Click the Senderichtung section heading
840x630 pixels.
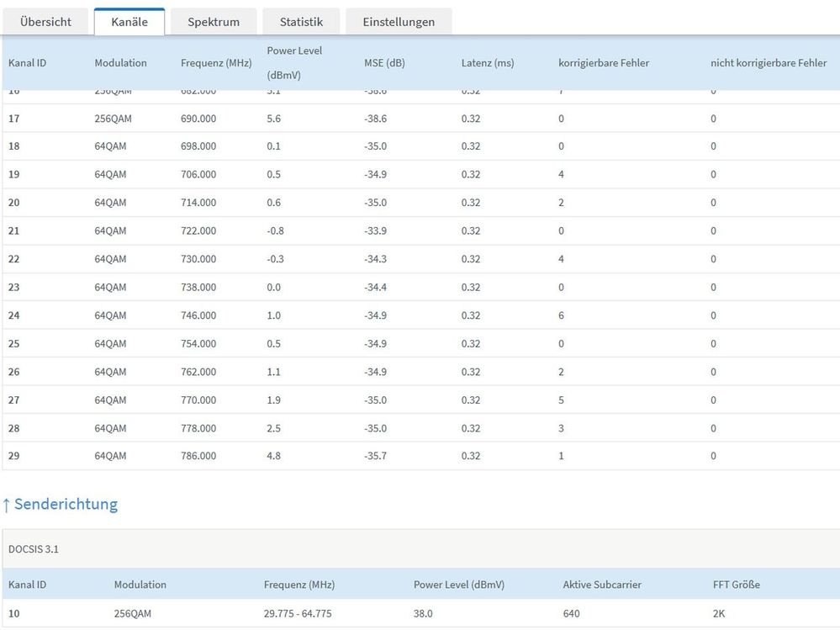[x=66, y=505]
